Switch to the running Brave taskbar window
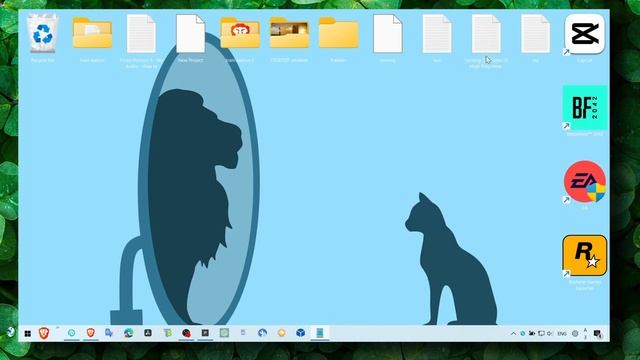 (91, 333)
